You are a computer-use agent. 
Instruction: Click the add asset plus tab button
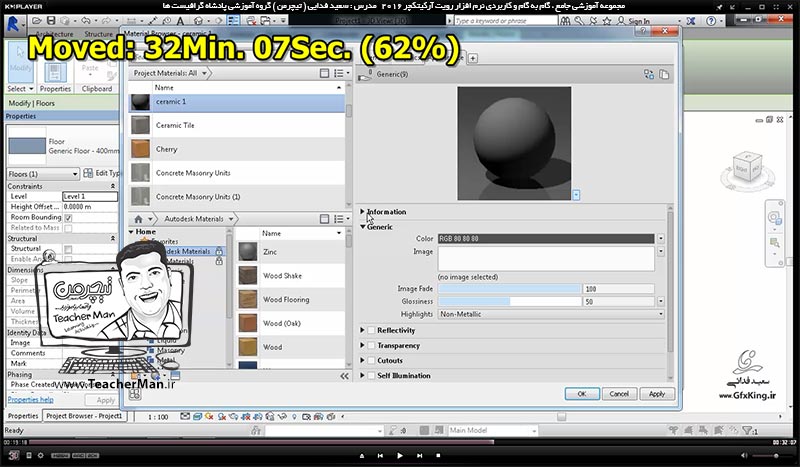[x=473, y=58]
